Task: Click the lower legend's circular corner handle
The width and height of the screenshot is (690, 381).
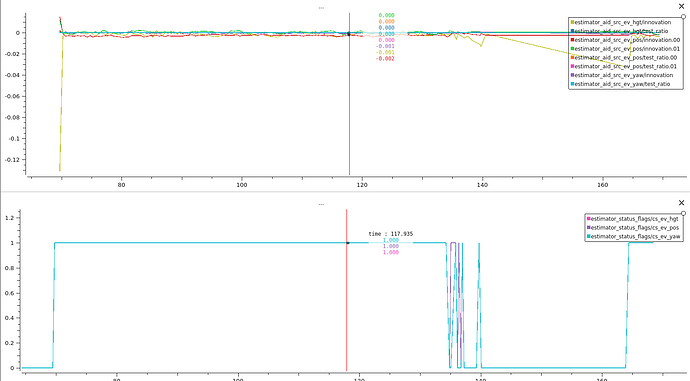Action: 683,213
